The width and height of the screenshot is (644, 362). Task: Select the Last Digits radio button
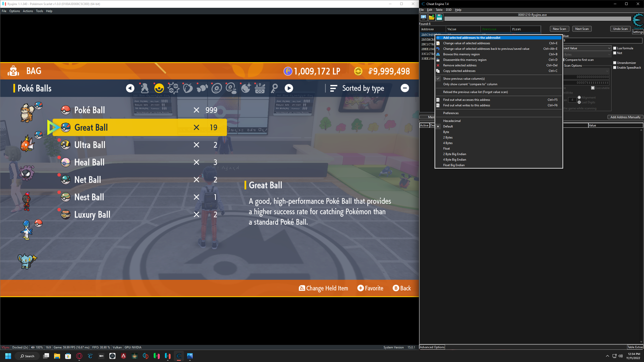coord(579,102)
